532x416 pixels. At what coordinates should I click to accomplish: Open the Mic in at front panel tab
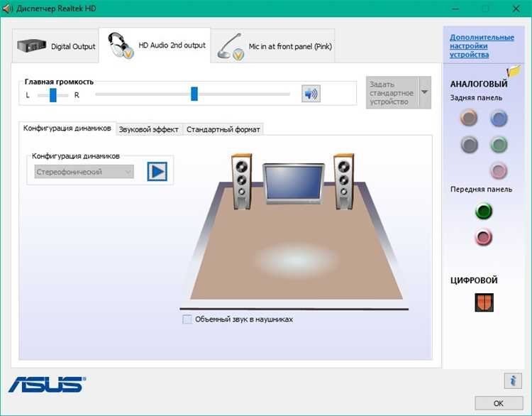pos(274,47)
